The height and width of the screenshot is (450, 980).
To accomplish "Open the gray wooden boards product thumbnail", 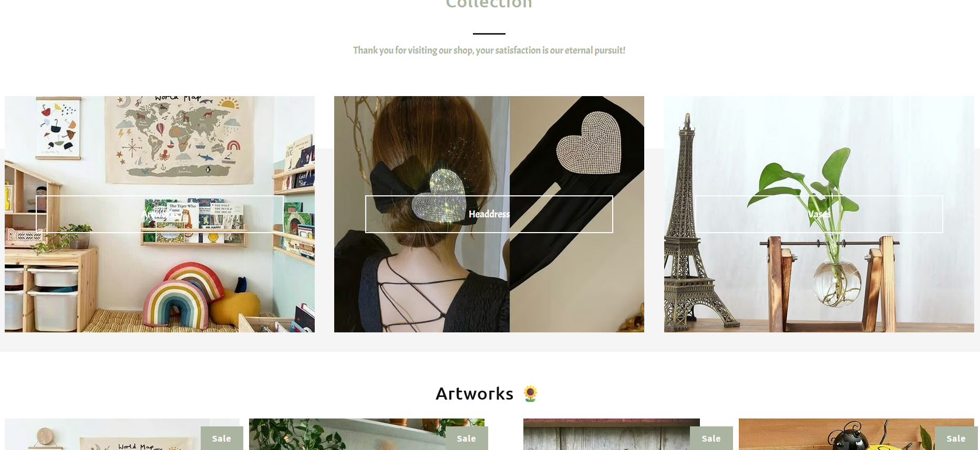I will pos(612,434).
